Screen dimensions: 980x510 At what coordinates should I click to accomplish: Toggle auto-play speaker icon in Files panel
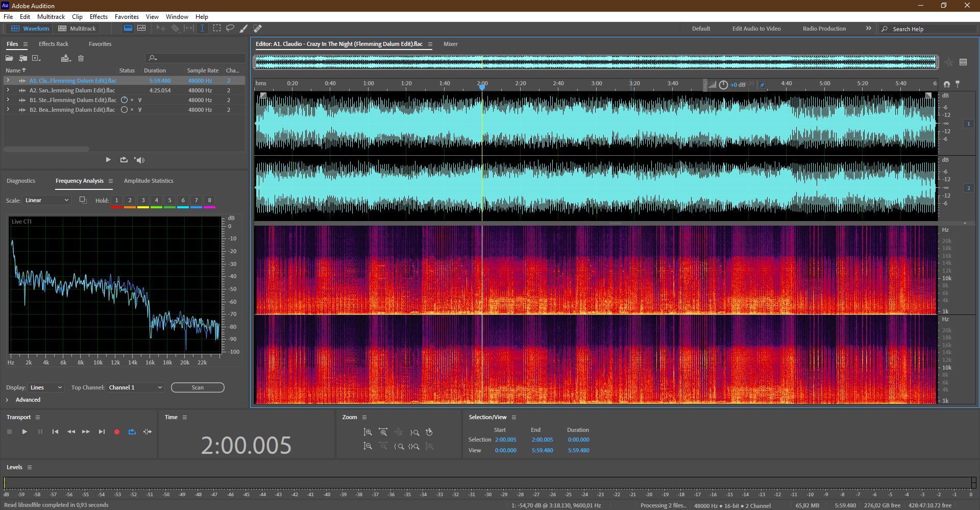pyautogui.click(x=139, y=160)
